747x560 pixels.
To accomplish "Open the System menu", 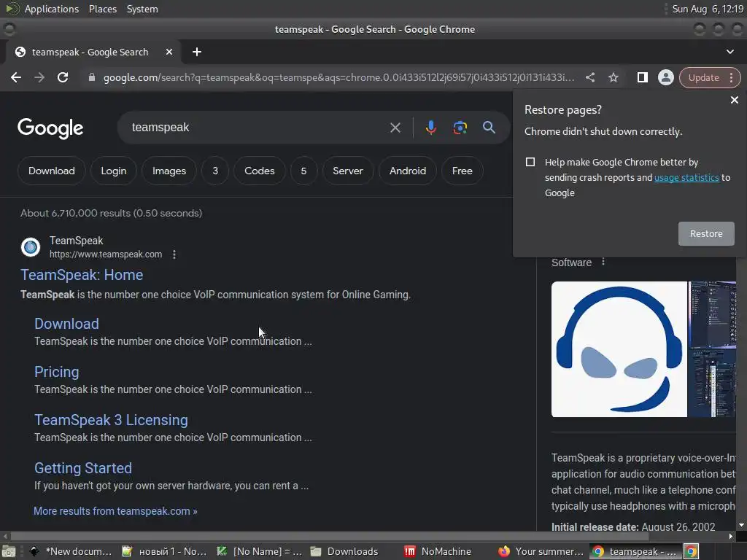I will click(x=142, y=9).
